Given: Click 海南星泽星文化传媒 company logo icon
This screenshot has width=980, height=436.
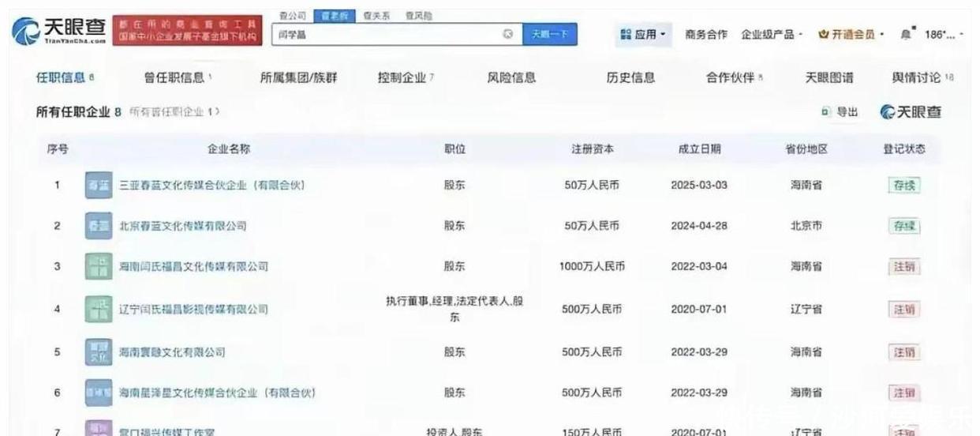Looking at the screenshot, I should (98, 393).
